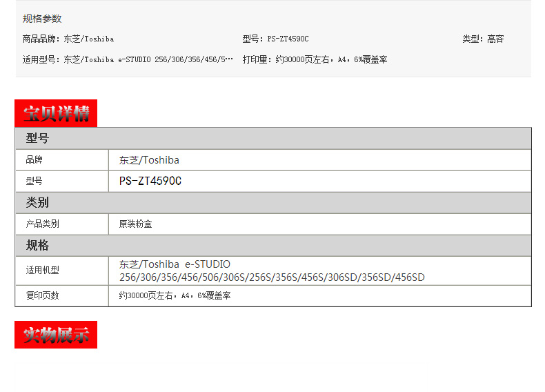545x392 pixels.
Task: Click the 东芝/Toshiba e-STUDIO text line
Action: (175, 264)
